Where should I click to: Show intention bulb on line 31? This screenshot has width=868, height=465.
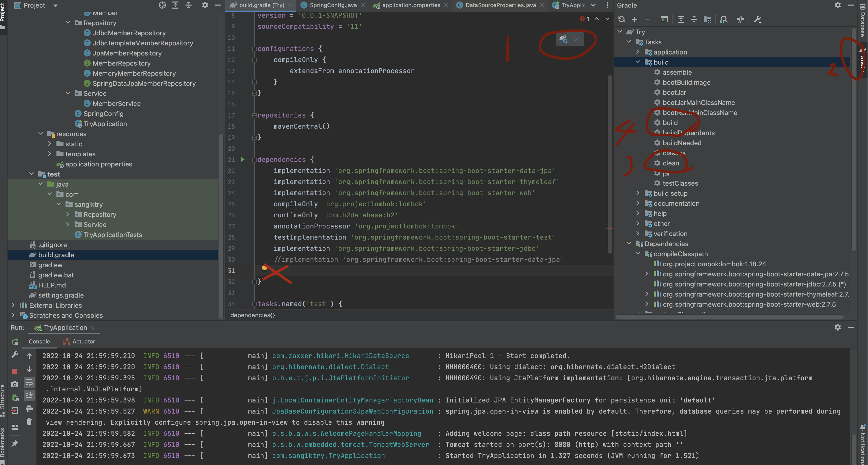pos(265,269)
